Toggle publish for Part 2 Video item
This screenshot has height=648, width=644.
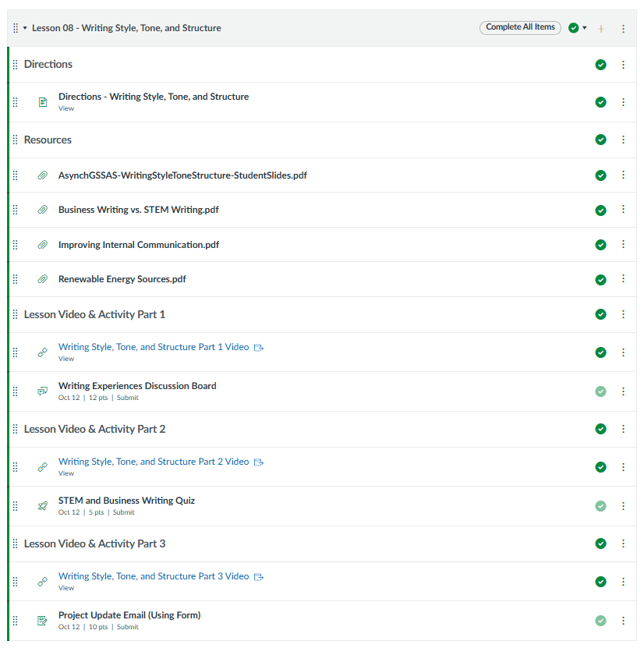click(x=600, y=467)
